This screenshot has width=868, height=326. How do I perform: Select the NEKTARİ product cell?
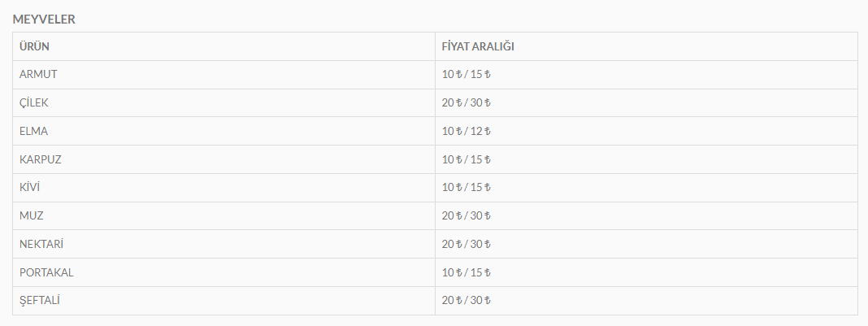(41, 244)
